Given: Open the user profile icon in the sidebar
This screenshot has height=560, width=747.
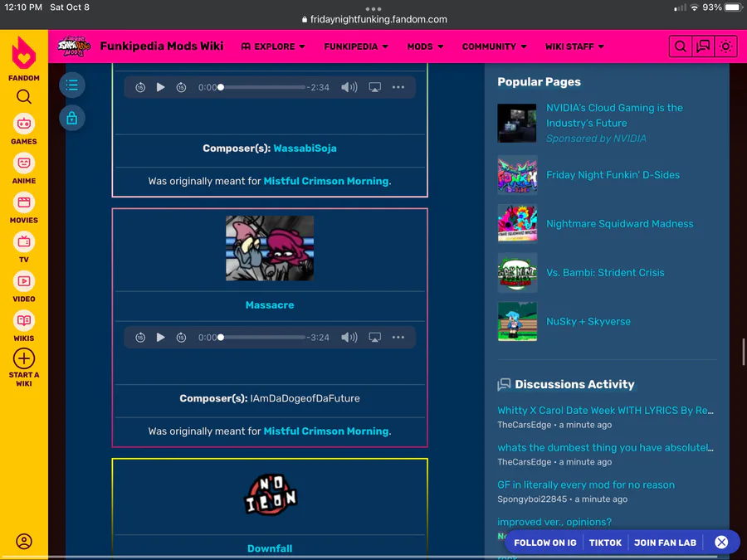Looking at the screenshot, I should coord(24,541).
